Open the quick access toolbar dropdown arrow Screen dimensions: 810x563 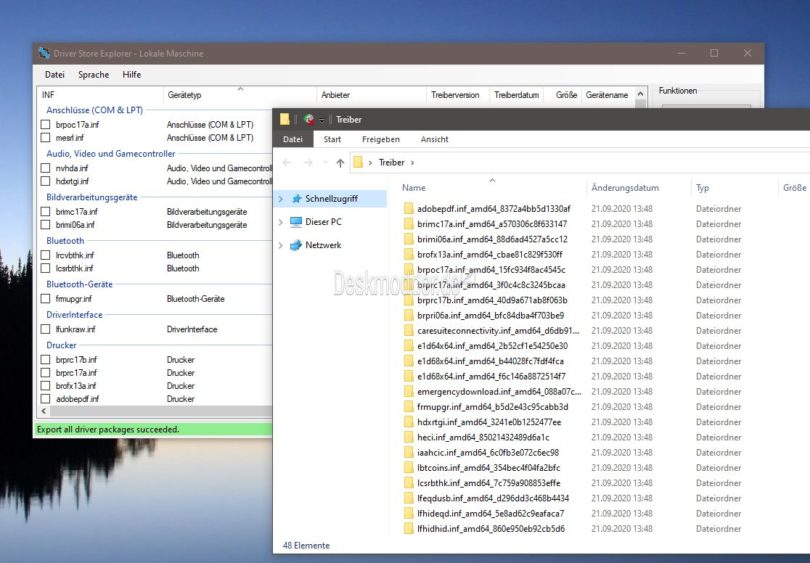[x=322, y=120]
